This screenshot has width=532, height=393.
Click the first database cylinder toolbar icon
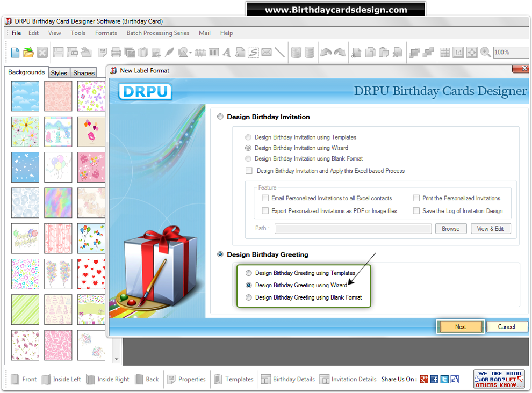tap(296, 53)
